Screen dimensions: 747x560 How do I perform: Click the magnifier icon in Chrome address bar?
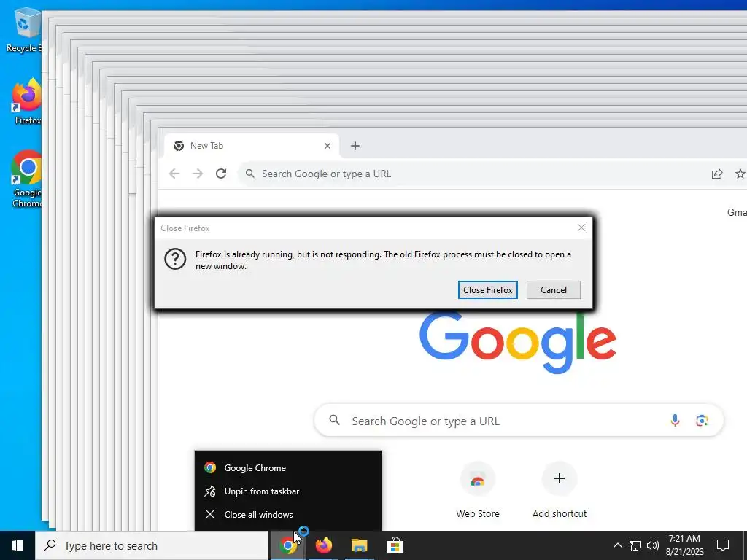(x=249, y=174)
